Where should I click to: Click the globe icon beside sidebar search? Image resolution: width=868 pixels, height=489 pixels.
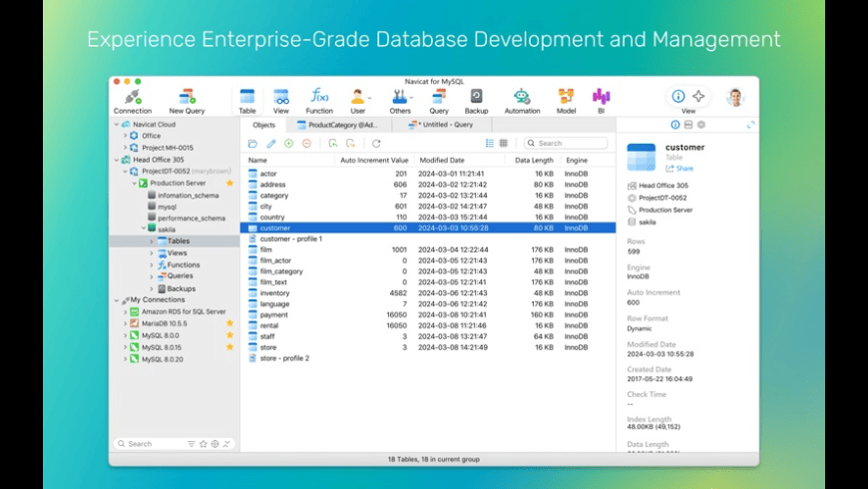[x=215, y=444]
